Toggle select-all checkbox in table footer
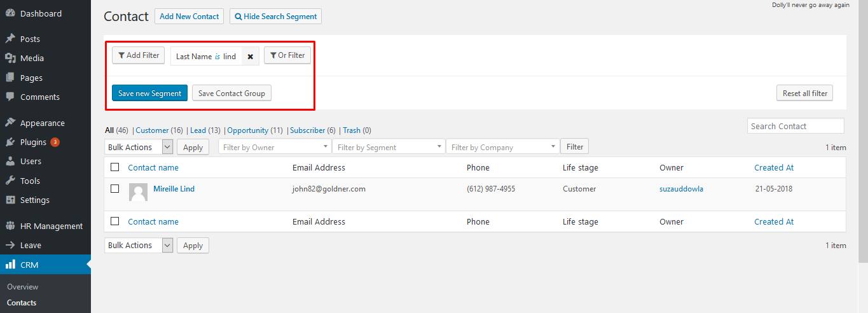The width and height of the screenshot is (868, 313). tap(115, 221)
